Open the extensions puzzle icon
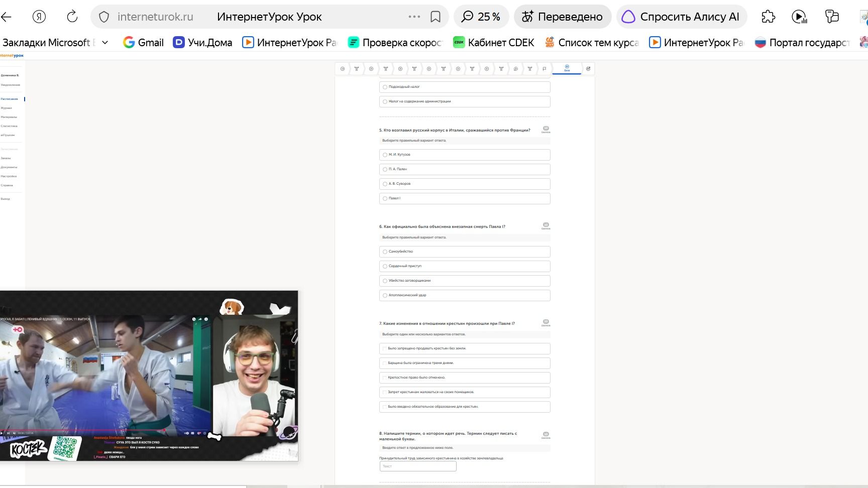Viewport: 868px width, 488px height. point(769,17)
